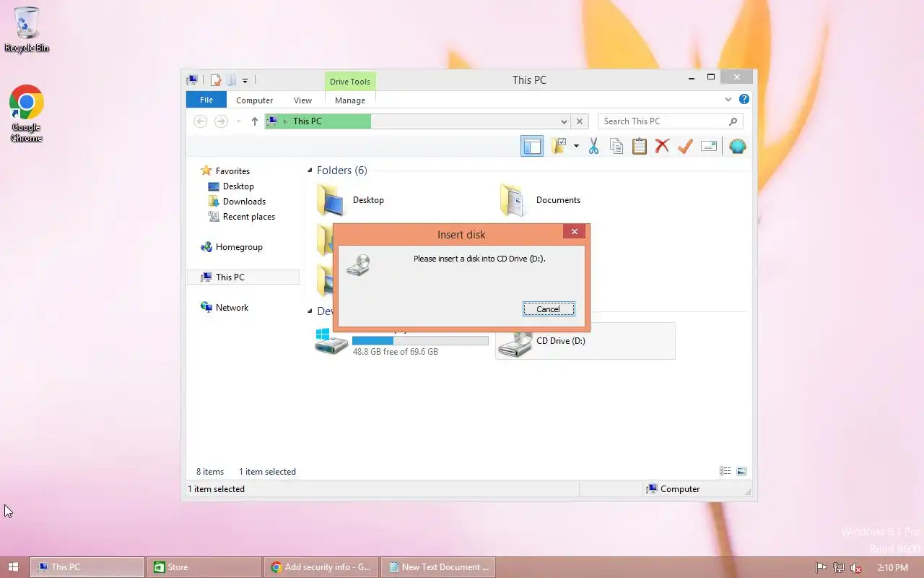This screenshot has width=924, height=578.
Task: Click the disc icon in Insert disk dialog
Action: pyautogui.click(x=358, y=264)
